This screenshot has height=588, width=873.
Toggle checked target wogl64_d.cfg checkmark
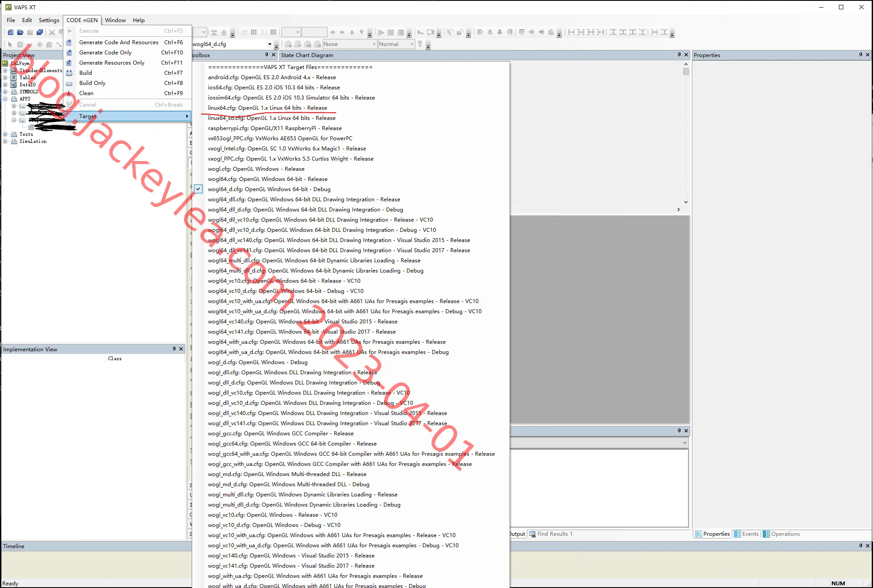coord(198,189)
